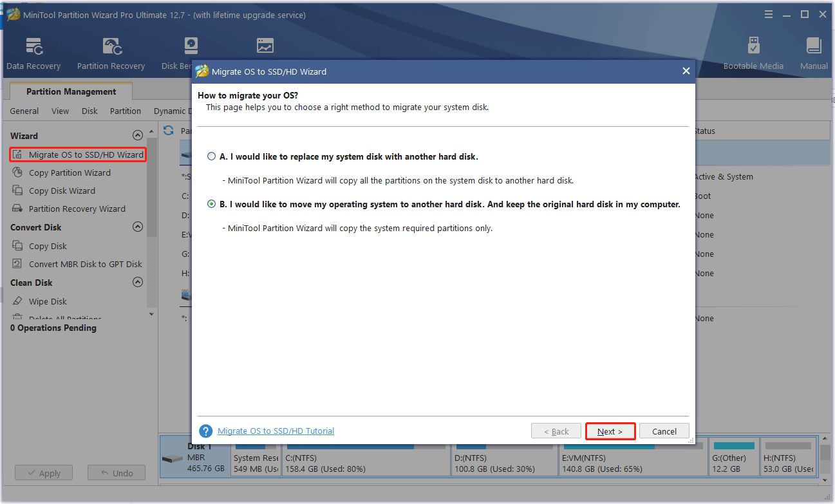Open the View menu

coord(60,111)
